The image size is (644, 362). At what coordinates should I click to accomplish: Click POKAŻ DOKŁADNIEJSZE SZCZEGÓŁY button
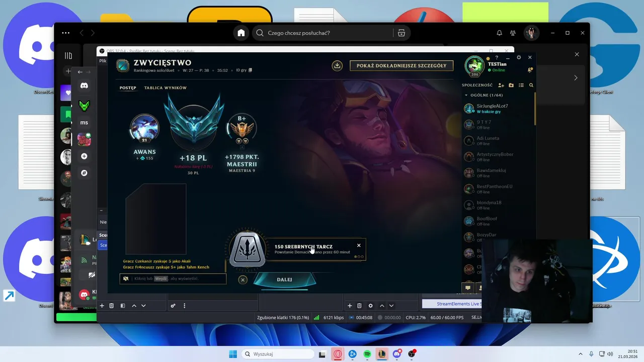[401, 66]
